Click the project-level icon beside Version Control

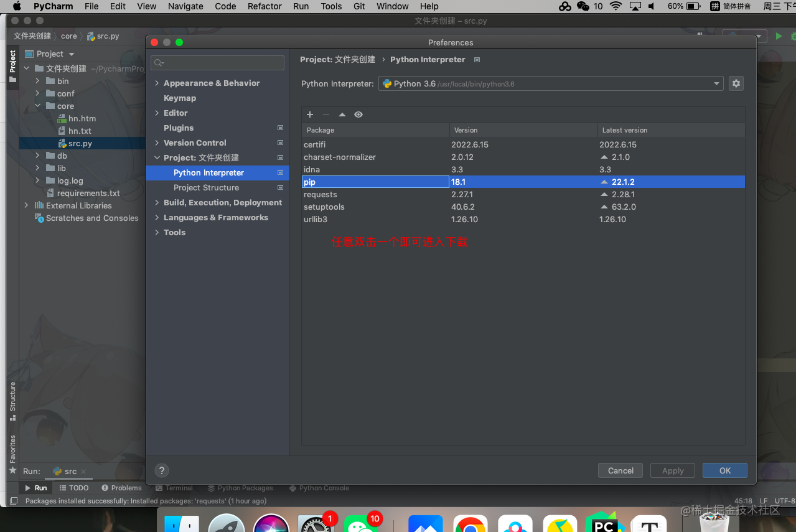pos(280,142)
